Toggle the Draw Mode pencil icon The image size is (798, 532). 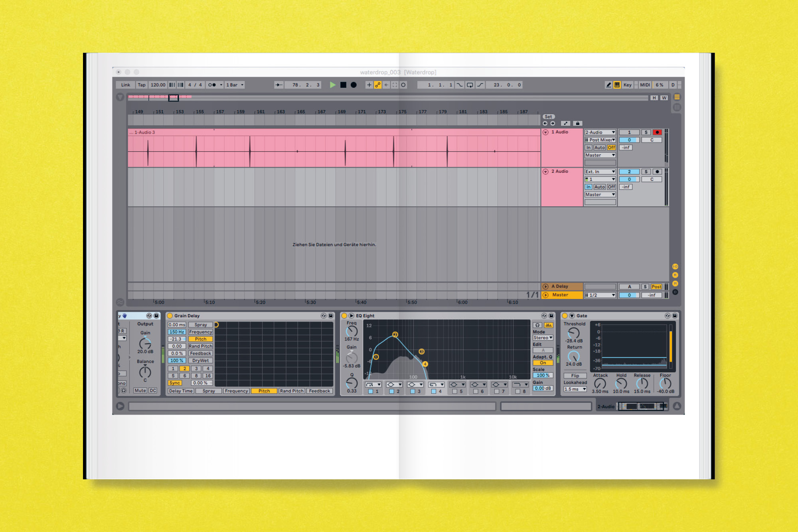[x=608, y=85]
